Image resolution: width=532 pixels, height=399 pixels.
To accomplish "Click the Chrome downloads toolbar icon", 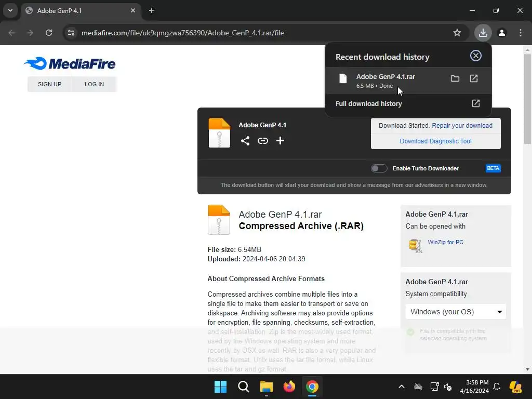I will 483,33.
